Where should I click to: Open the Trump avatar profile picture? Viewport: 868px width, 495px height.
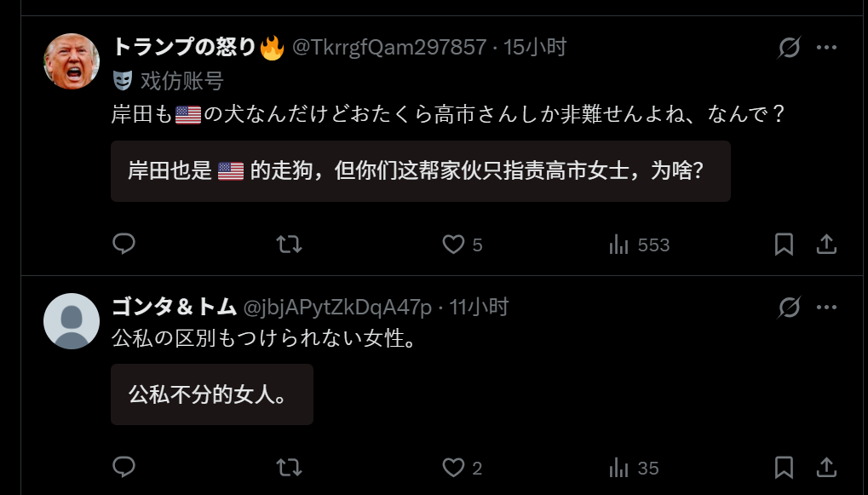[72, 61]
